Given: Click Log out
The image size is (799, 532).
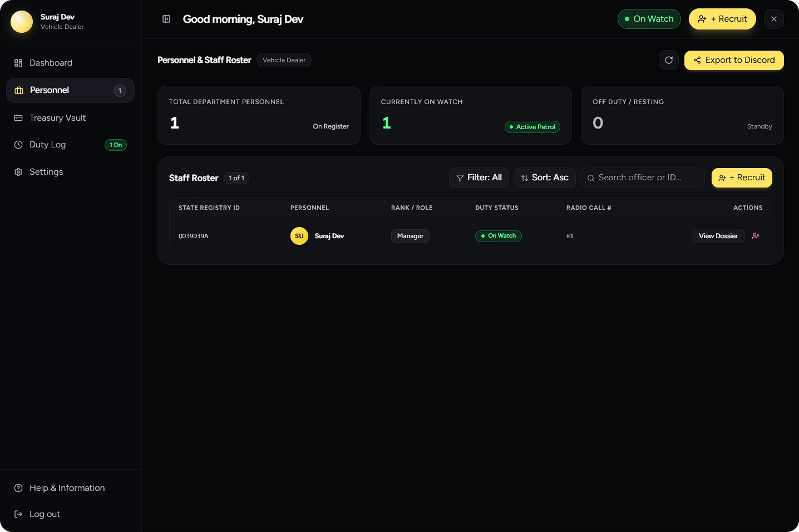Looking at the screenshot, I should (70, 514).
